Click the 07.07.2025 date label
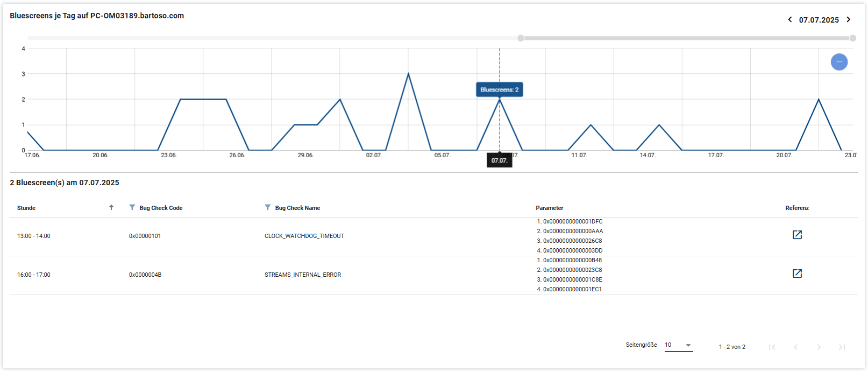 click(819, 20)
